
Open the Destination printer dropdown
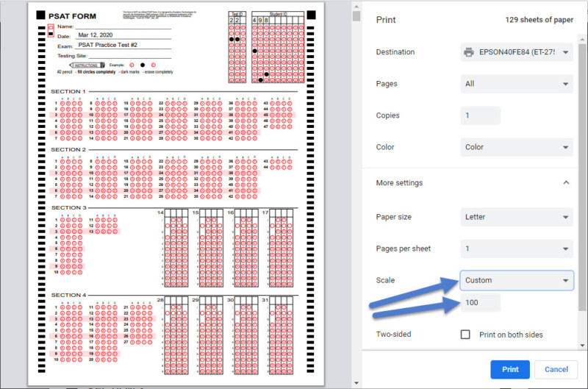517,52
